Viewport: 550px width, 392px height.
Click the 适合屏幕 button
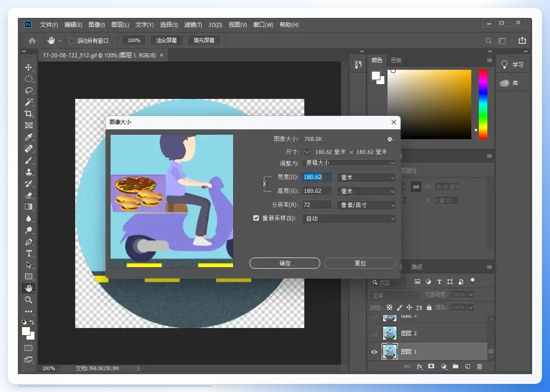pyautogui.click(x=166, y=40)
